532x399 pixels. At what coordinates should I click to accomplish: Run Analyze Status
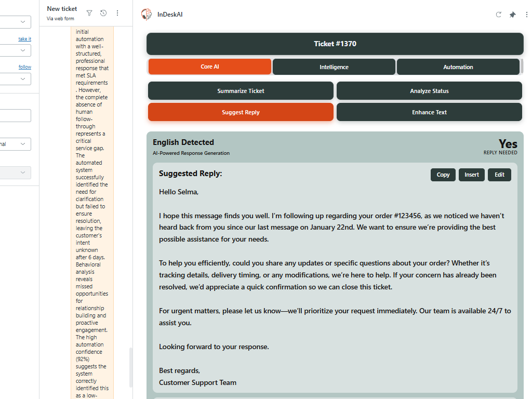pos(429,91)
